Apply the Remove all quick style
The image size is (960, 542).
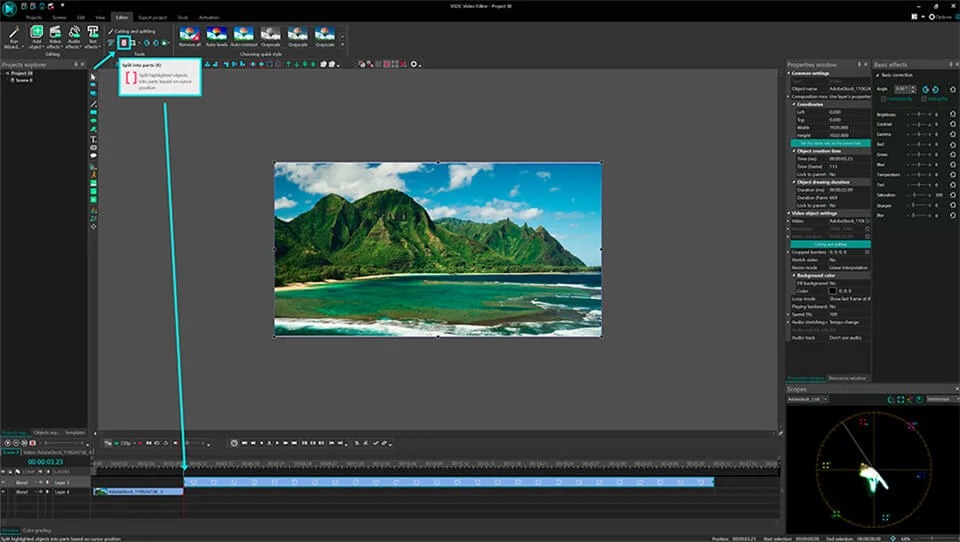click(189, 37)
